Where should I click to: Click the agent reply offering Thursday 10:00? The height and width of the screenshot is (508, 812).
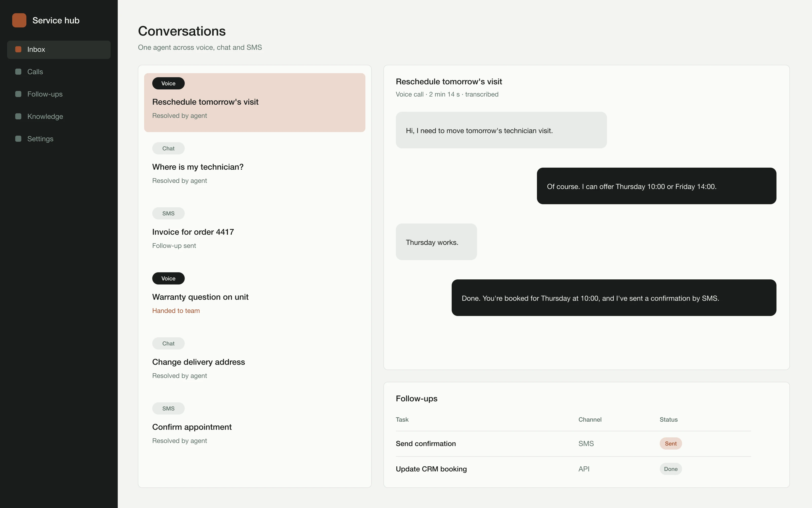click(657, 186)
